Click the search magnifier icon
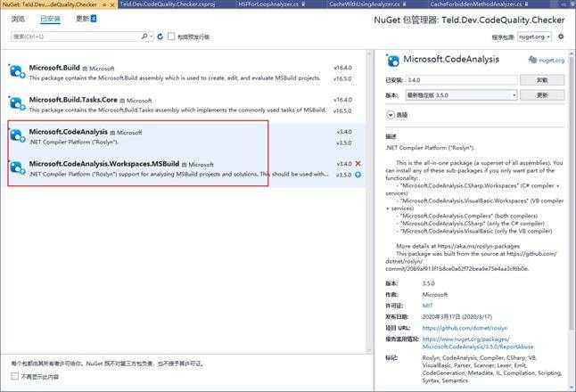 tap(144, 36)
